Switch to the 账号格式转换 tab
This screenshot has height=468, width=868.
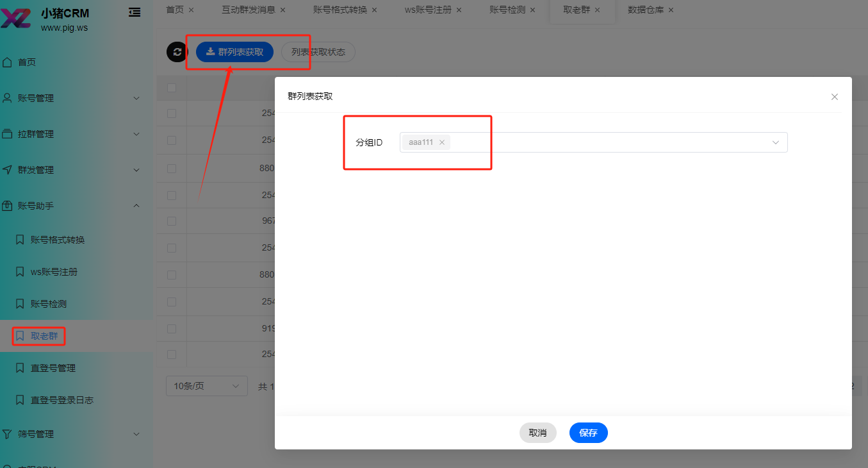click(x=340, y=10)
